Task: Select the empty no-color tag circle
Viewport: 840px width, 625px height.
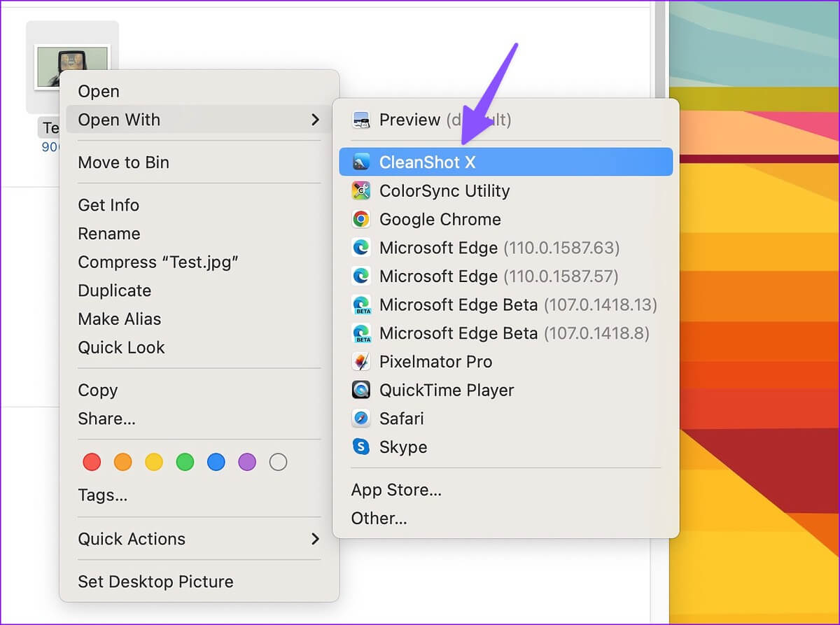Action: (278, 462)
